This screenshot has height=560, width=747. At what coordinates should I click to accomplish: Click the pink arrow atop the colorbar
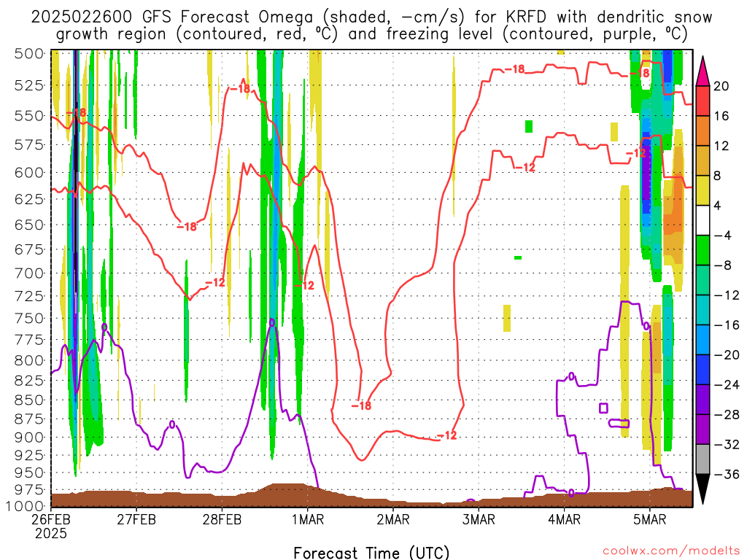click(703, 71)
